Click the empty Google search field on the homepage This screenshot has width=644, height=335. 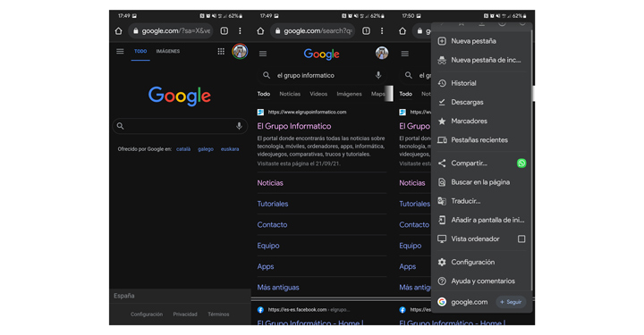pos(180,126)
